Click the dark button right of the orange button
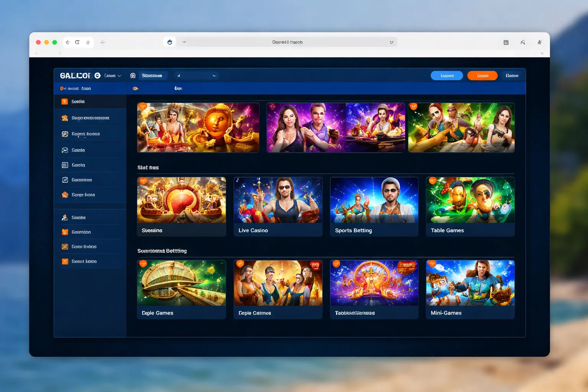The image size is (588, 392). 512,76
